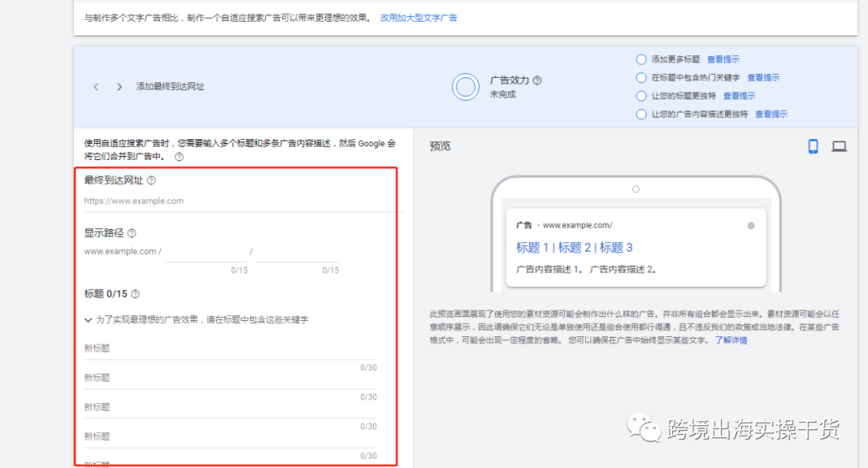
Task: Focus the fourth 新标题 headline field
Action: pos(231,437)
